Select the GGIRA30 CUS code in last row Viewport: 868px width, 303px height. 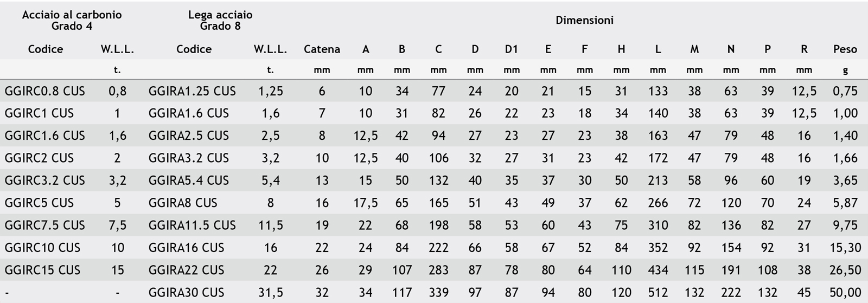point(186,293)
